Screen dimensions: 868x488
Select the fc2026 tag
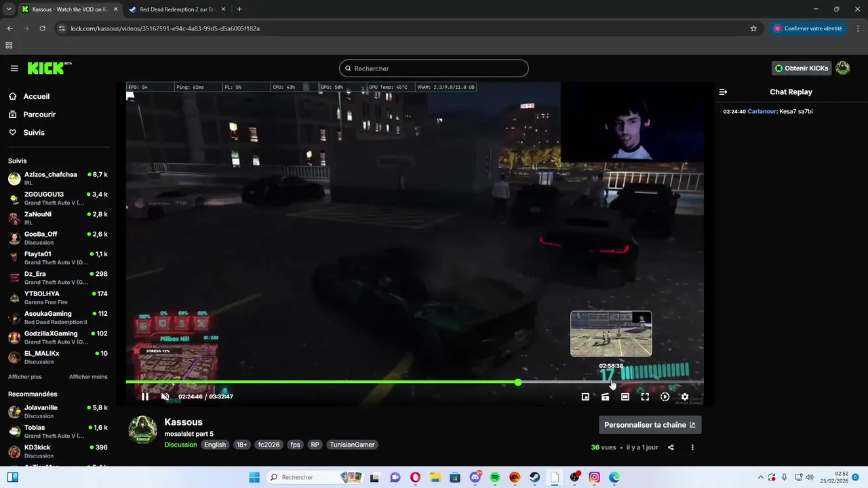click(269, 445)
